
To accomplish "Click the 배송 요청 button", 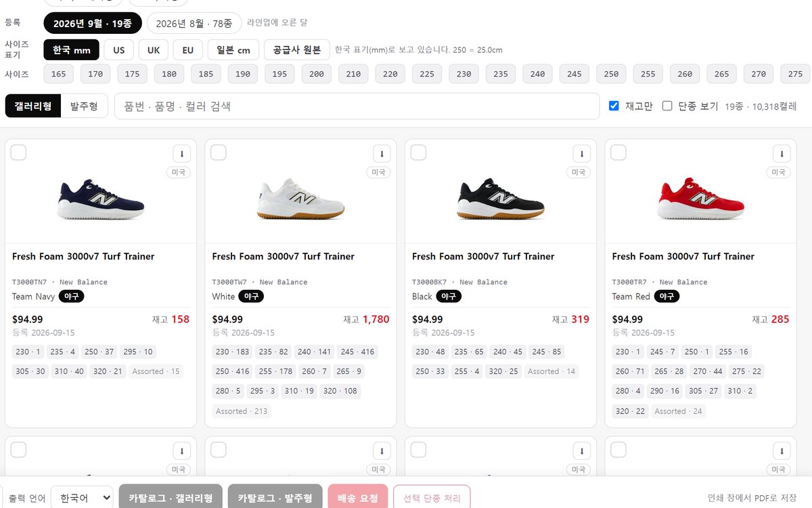I will pos(358,498).
